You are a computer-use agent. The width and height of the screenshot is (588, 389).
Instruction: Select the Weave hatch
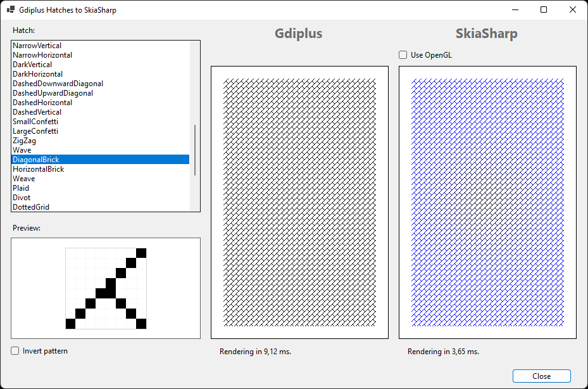100,179
